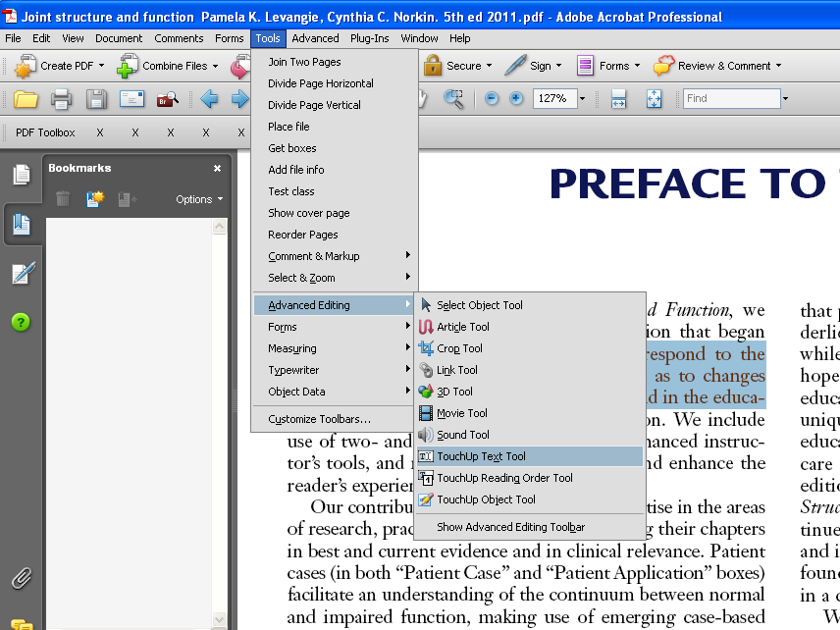Click the Create PDF toolbar icon
Viewport: 840px width, 630px height.
25,66
